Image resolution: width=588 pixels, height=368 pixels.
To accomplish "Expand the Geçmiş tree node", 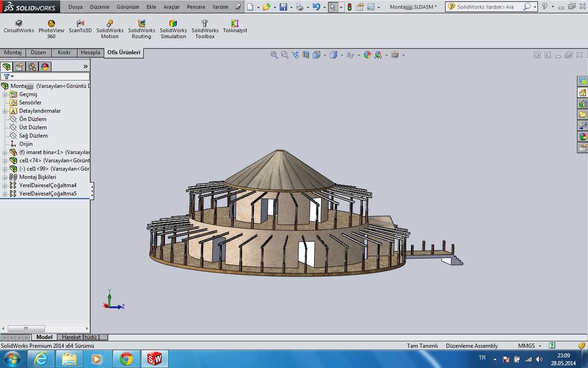I will pos(5,94).
